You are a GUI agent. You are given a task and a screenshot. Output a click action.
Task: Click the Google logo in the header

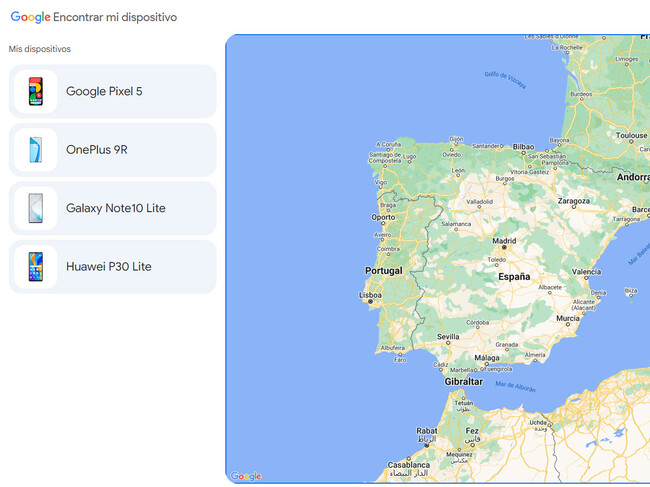[x=30, y=17]
